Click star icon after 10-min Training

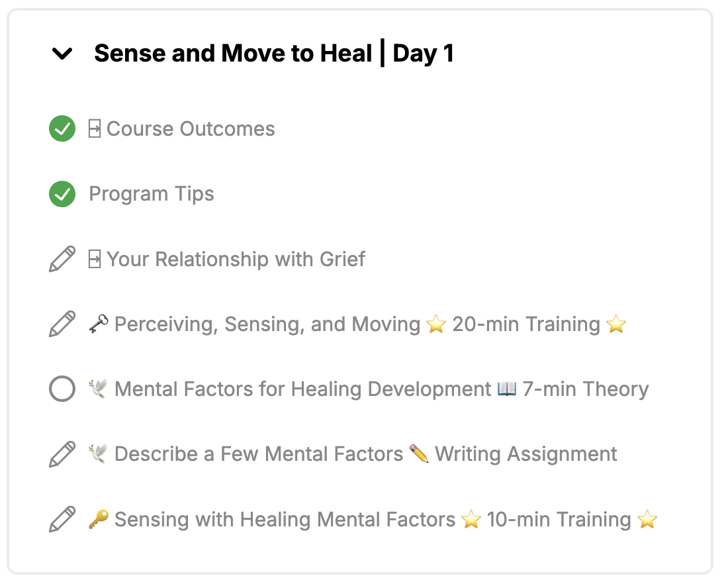pyautogui.click(x=647, y=519)
